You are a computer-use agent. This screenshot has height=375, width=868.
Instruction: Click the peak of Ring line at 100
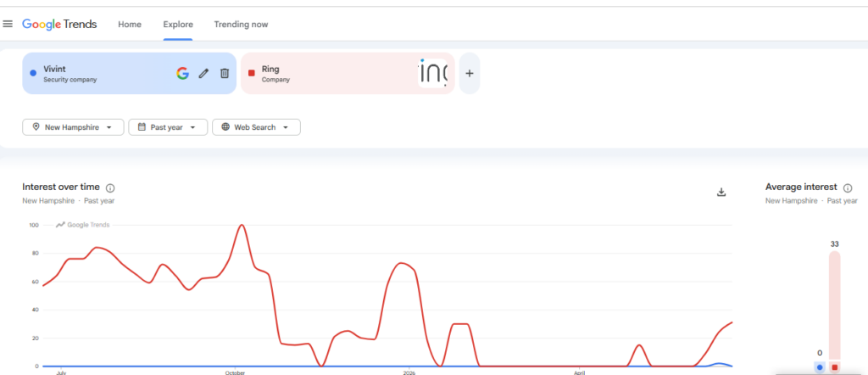coord(242,225)
